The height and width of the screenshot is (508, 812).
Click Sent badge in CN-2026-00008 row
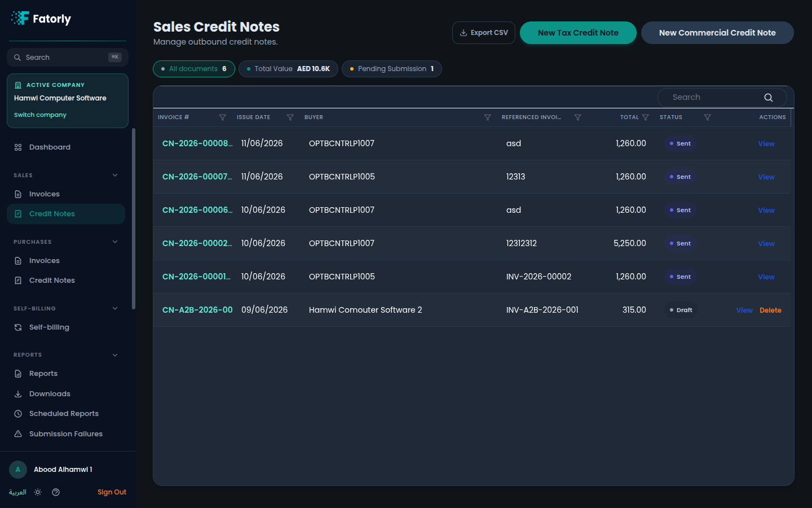coord(680,143)
